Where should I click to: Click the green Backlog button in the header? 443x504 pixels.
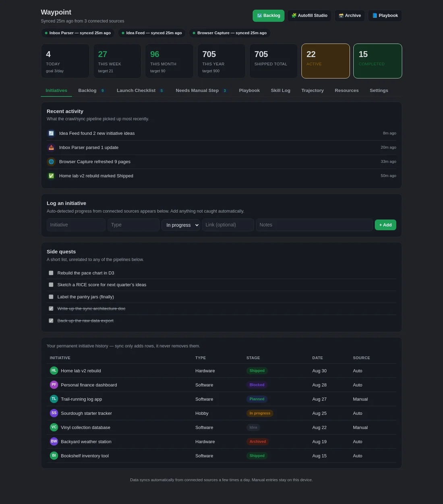tap(269, 16)
